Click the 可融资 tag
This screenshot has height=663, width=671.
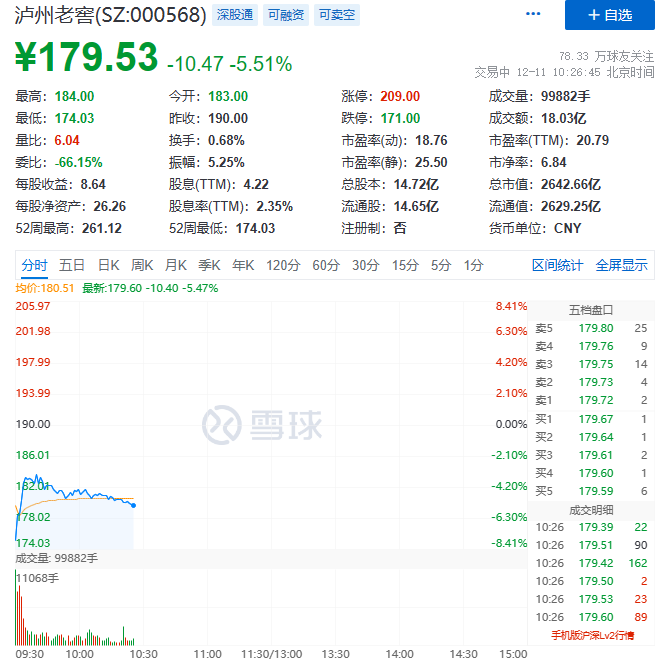click(x=285, y=15)
